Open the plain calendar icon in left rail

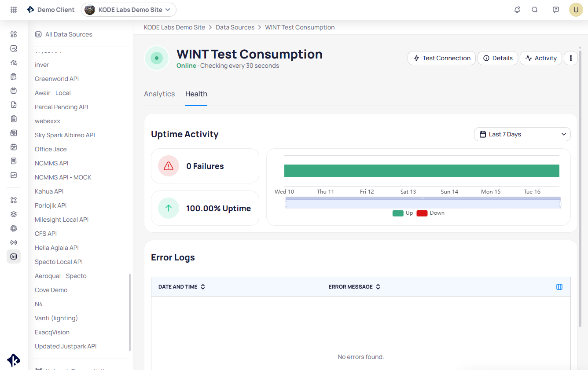(14, 91)
